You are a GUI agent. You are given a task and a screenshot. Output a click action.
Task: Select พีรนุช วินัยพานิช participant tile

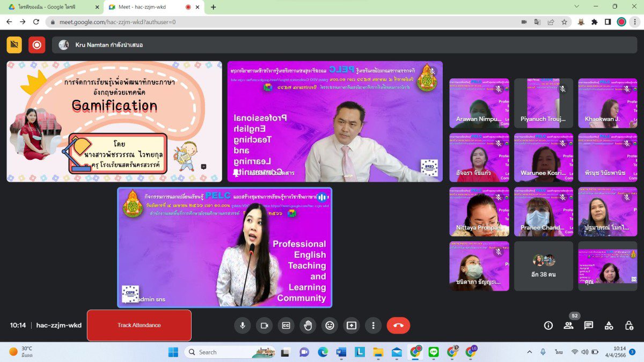(608, 158)
